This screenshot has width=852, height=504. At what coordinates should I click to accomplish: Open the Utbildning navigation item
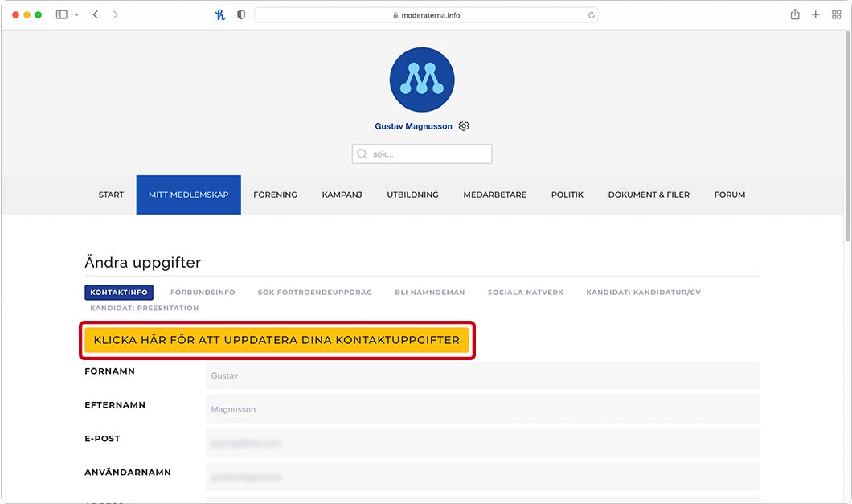(x=412, y=195)
